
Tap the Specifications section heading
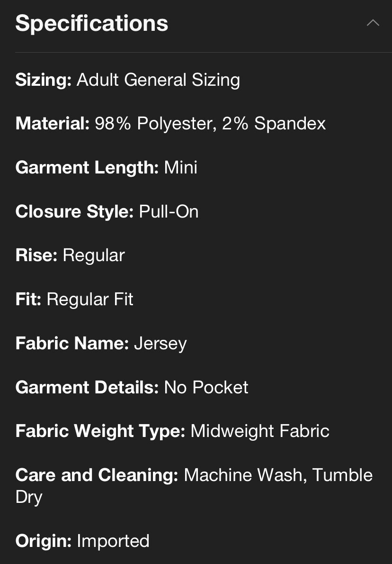coord(92,24)
